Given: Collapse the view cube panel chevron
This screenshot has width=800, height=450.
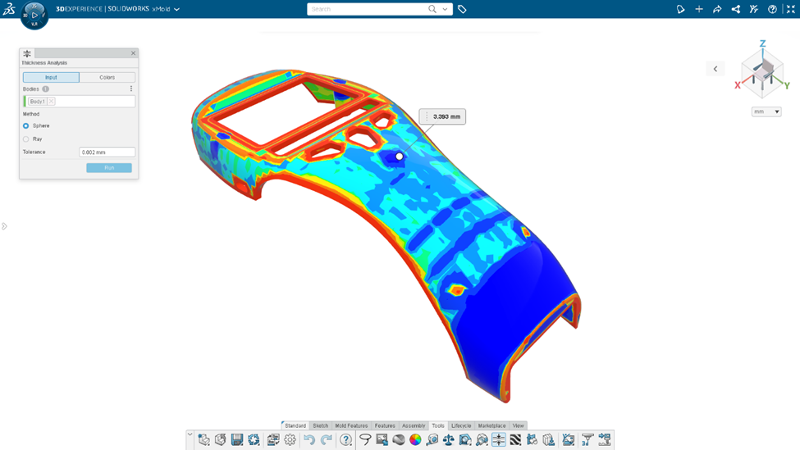Looking at the screenshot, I should [x=715, y=69].
